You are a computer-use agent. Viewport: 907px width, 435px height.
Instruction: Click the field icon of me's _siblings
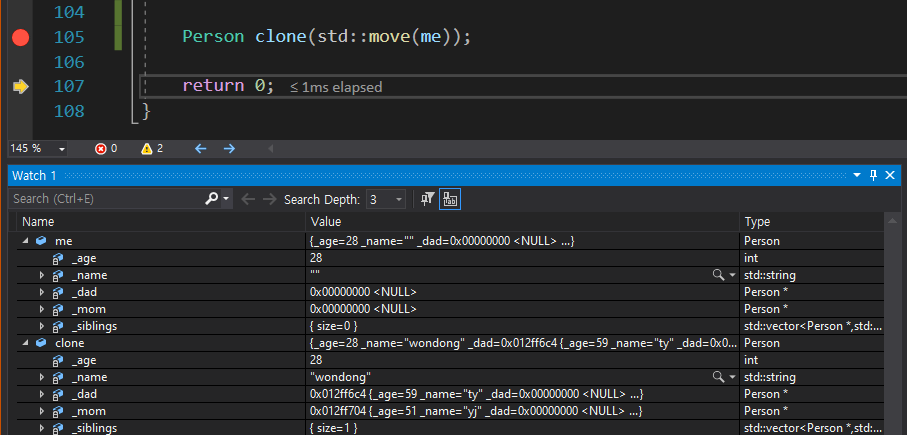pyautogui.click(x=57, y=326)
